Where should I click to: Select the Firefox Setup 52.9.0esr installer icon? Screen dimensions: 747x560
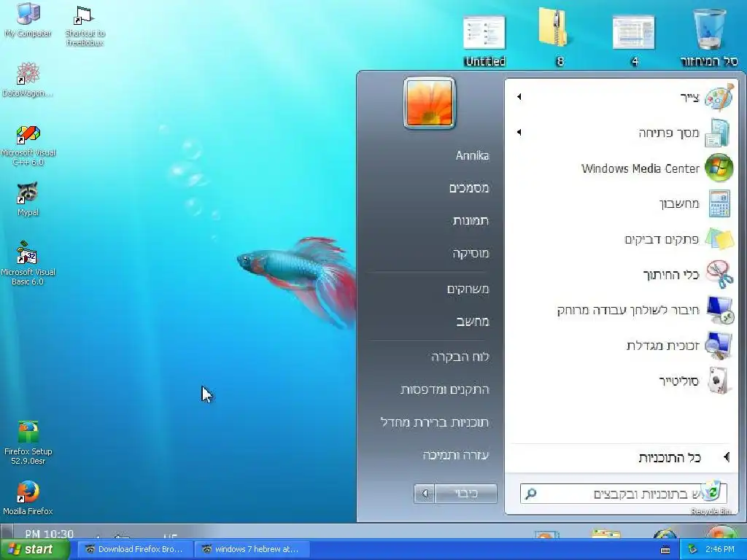(x=28, y=443)
